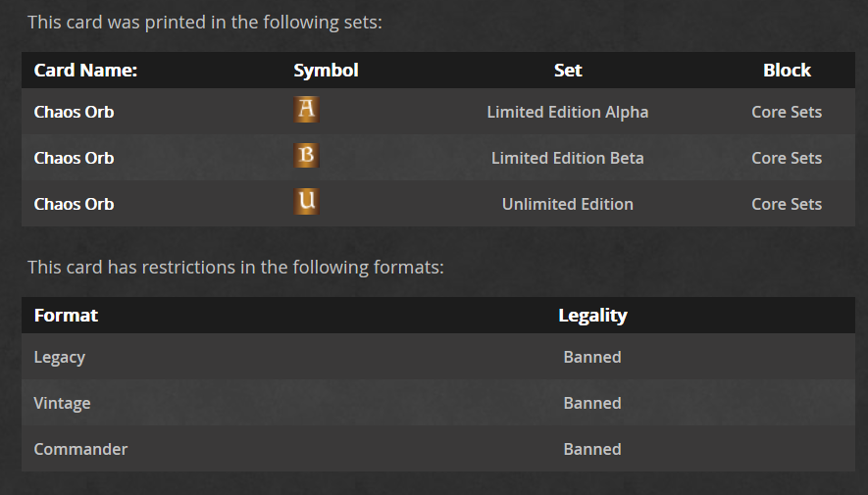Viewport: 868px width, 495px height.
Task: Select the Limited Edition Alpha set name
Action: pos(567,112)
